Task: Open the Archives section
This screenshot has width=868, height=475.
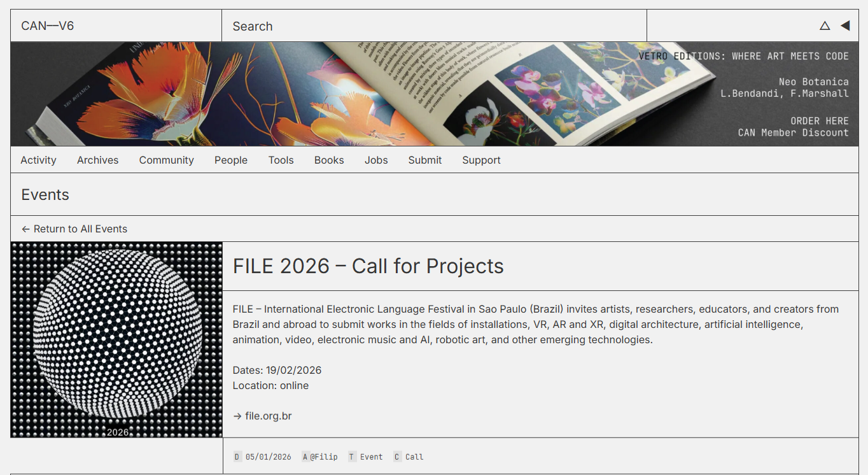Action: click(x=97, y=160)
